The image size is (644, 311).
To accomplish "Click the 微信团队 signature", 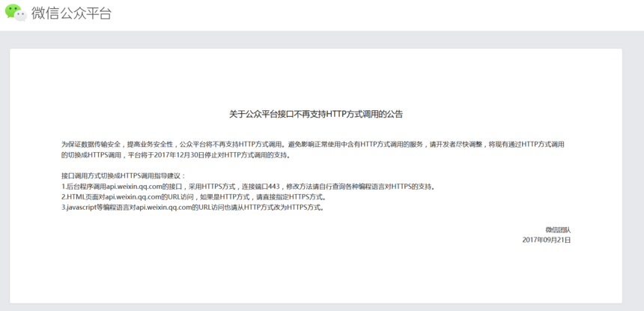I will pyautogui.click(x=558, y=230).
